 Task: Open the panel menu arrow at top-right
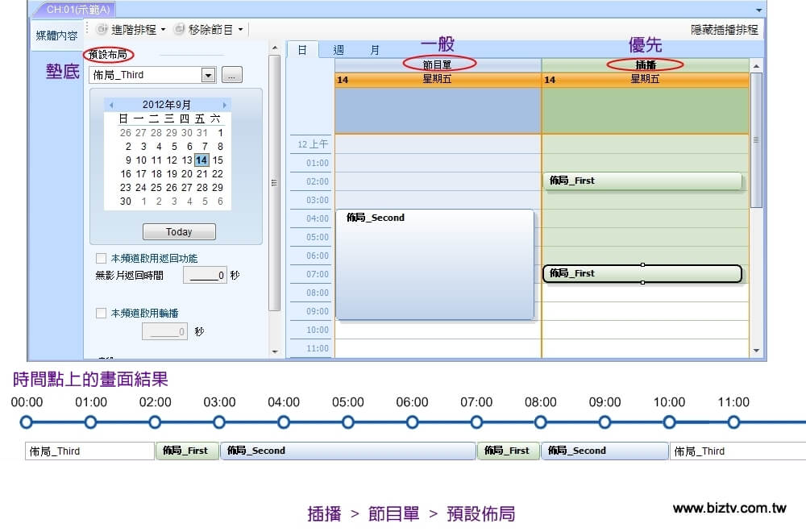coord(758,9)
